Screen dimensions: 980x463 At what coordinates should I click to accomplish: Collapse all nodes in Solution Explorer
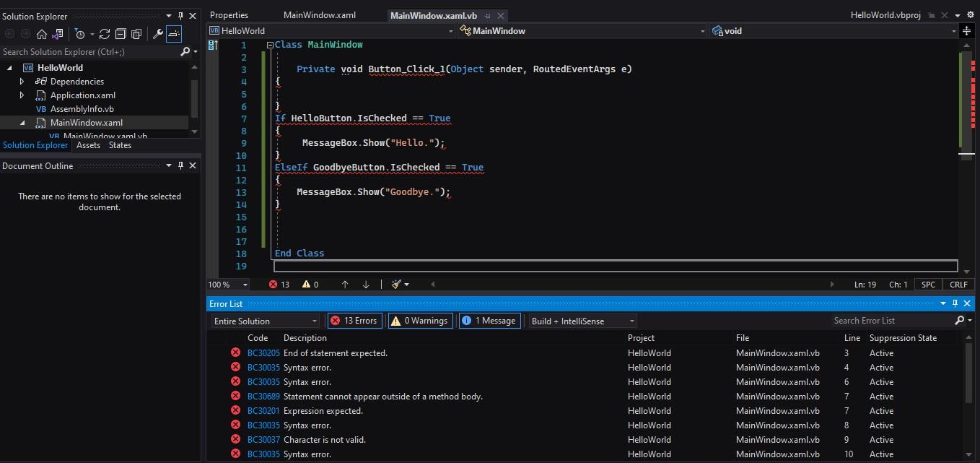(x=121, y=33)
